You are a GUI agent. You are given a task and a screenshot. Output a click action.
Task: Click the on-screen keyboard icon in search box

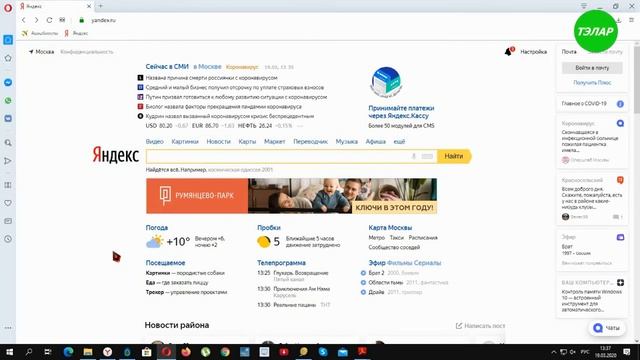point(427,156)
